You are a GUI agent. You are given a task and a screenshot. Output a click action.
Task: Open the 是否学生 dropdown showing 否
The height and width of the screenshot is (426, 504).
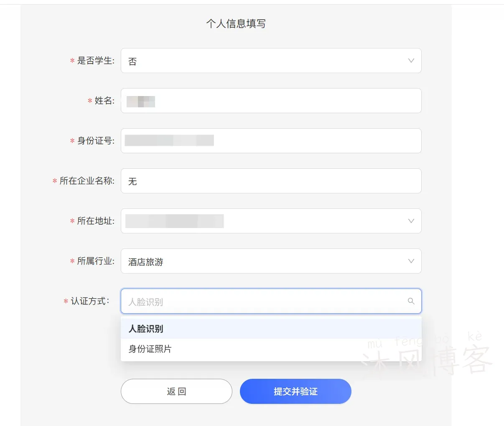271,61
